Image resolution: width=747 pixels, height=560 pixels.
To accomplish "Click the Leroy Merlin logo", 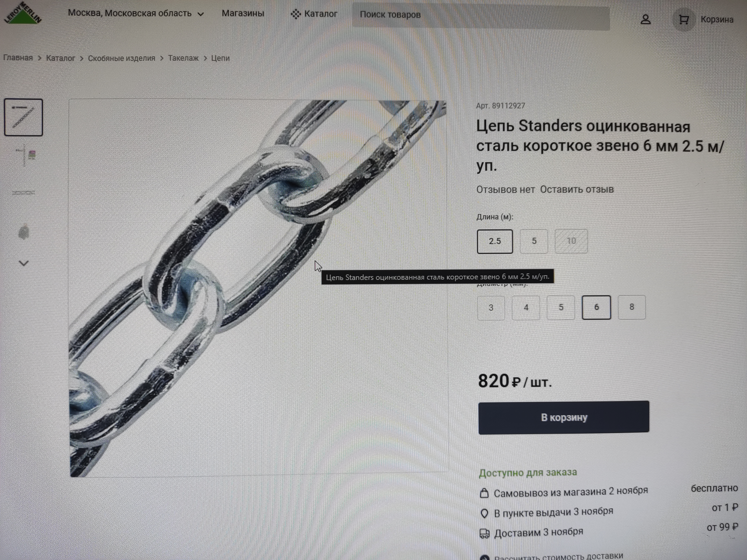I will click(23, 13).
